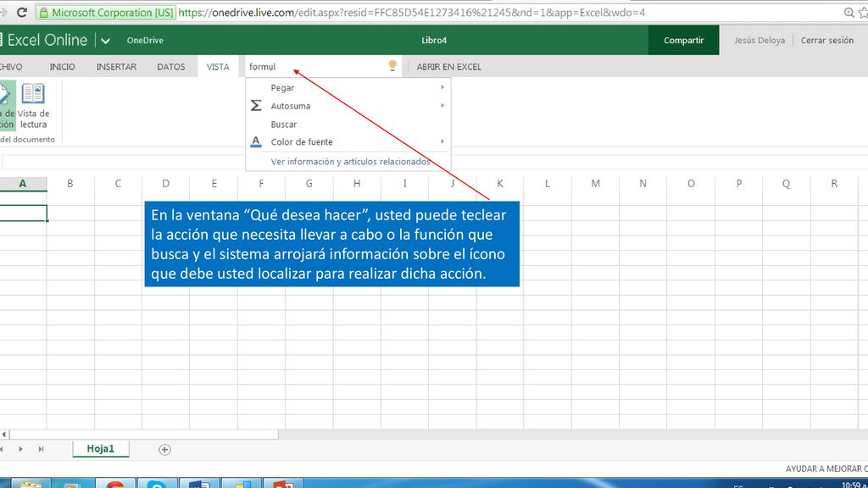Click the Vista de lectura icon
The width and height of the screenshot is (868, 488).
(x=33, y=94)
